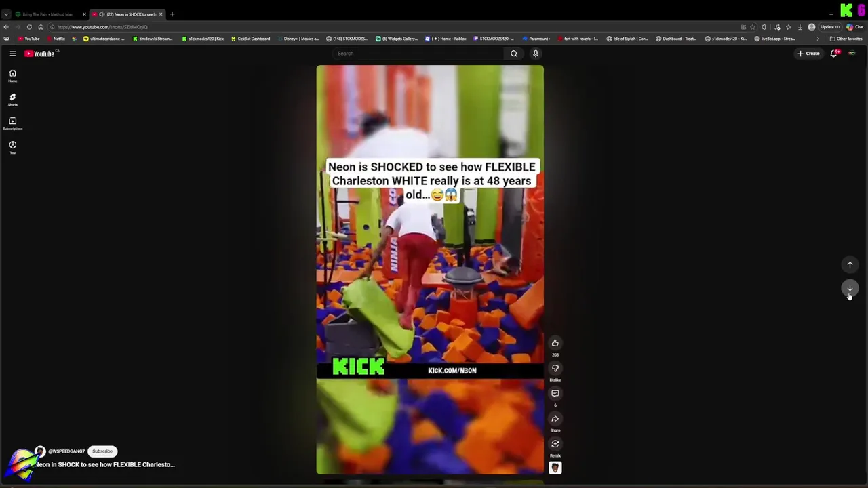
Task: Remix this Short
Action: pos(555,444)
